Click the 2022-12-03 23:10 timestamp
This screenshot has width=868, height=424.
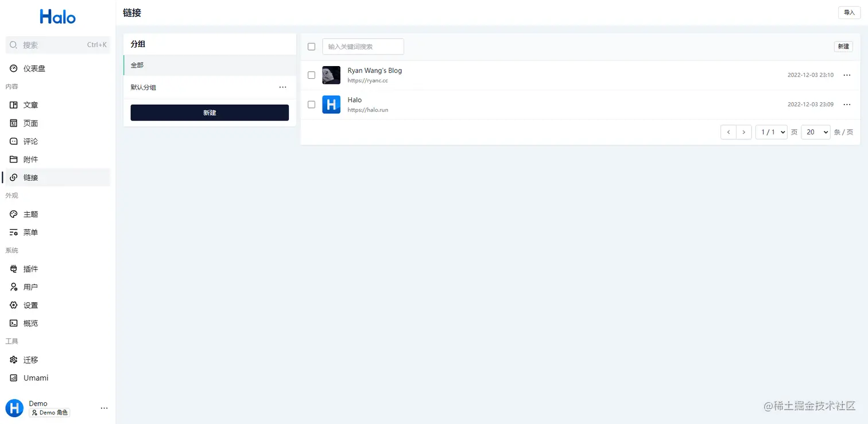click(811, 75)
